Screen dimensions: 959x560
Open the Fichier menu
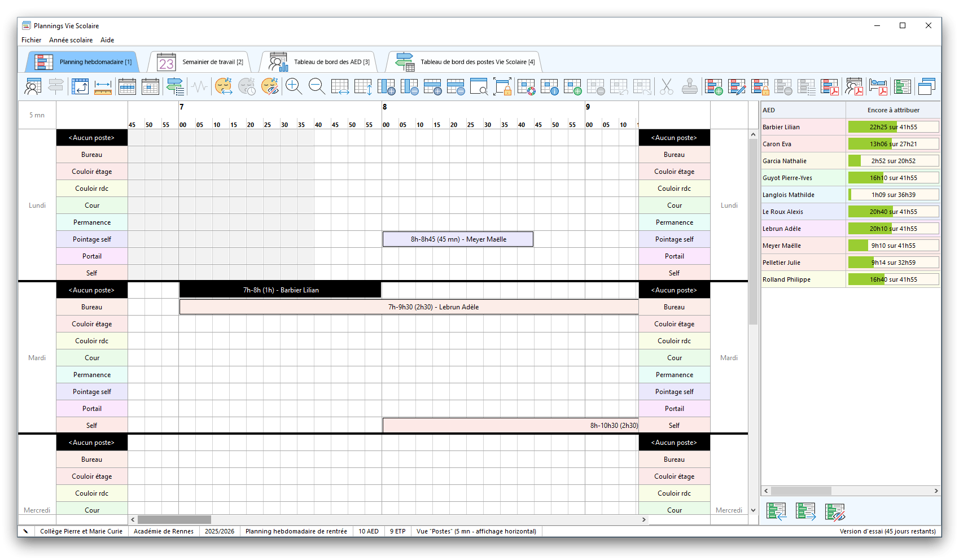coord(31,40)
